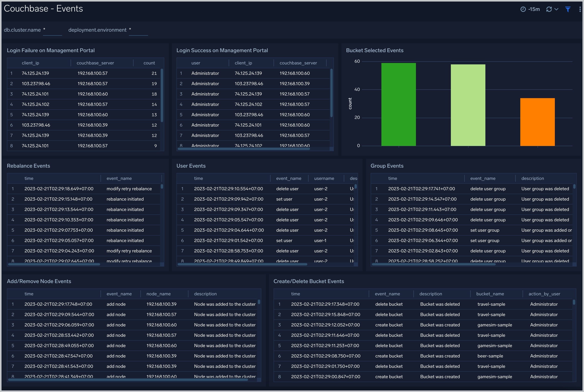Click dark green bar in Bucket Selected Events
Image resolution: width=584 pixels, height=392 pixels.
pos(398,105)
